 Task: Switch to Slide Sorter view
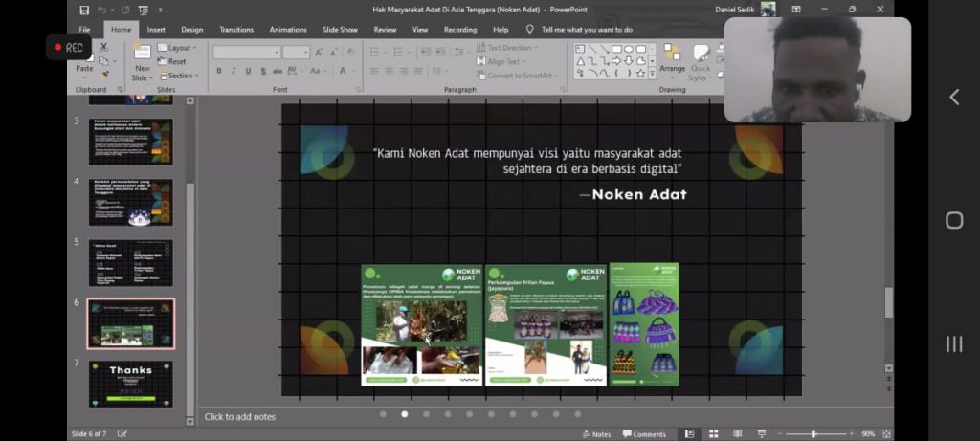[x=711, y=434]
